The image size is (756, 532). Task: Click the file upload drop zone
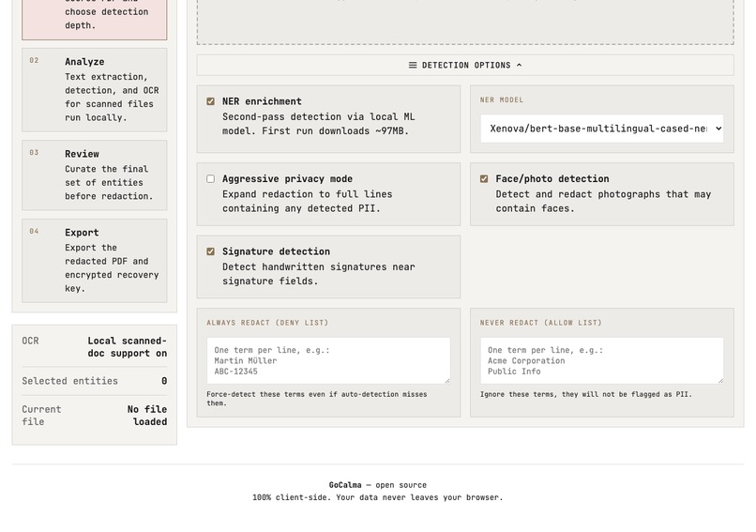click(465, 23)
